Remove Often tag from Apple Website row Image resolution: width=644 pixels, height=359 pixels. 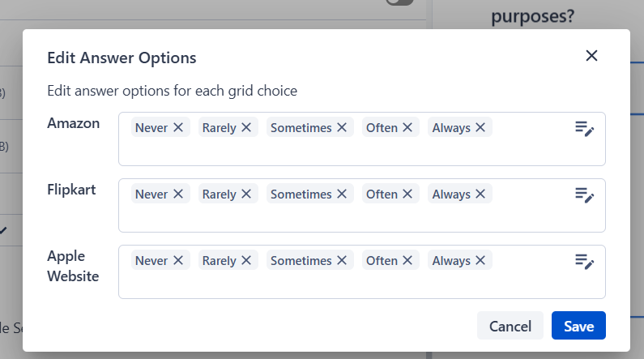pos(407,261)
